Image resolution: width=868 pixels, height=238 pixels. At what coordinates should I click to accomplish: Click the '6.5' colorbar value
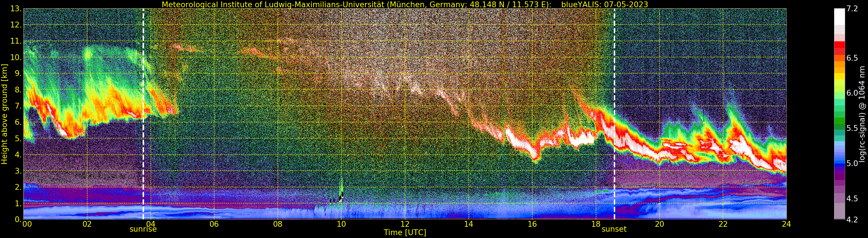tap(852, 58)
